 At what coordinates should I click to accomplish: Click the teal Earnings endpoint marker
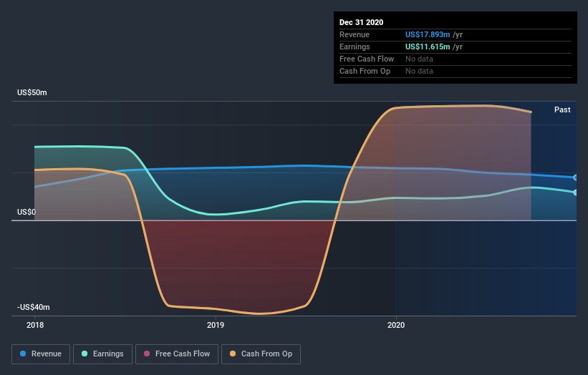pyautogui.click(x=576, y=193)
